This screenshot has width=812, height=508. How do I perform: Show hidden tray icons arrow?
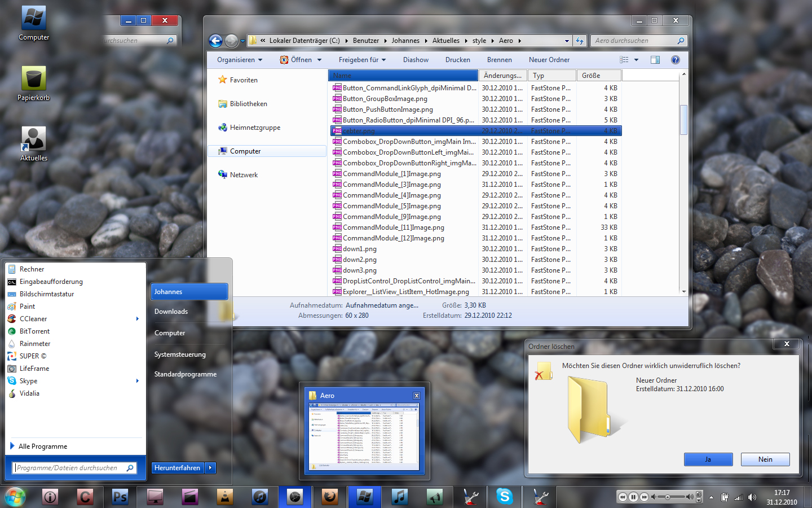click(x=711, y=497)
